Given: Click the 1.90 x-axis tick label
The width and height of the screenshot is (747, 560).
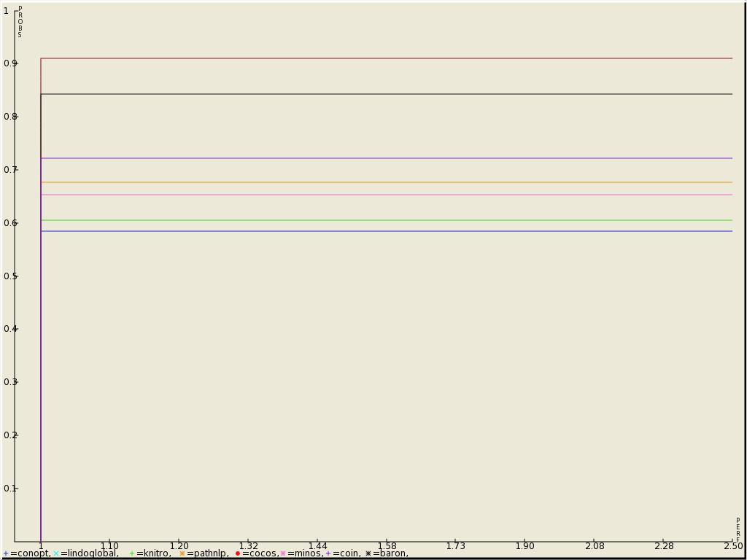Looking at the screenshot, I should (x=525, y=545).
